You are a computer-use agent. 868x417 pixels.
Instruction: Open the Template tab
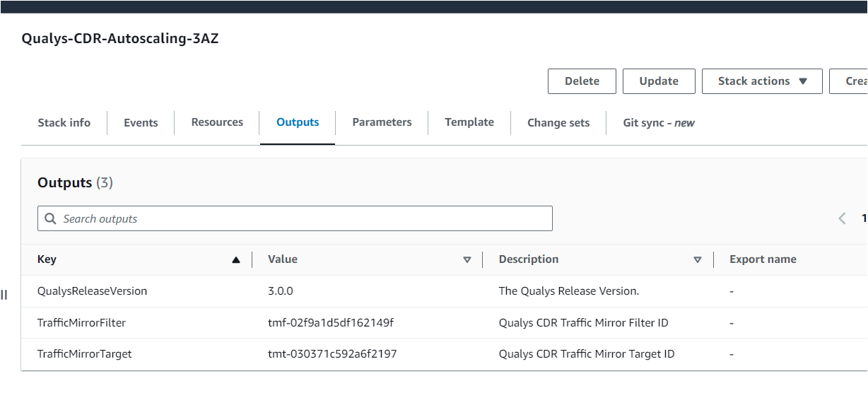tap(469, 122)
